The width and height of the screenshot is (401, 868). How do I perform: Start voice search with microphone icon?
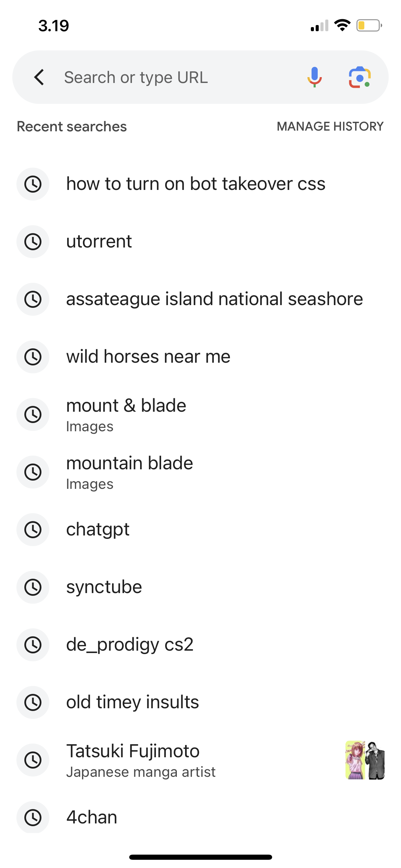pyautogui.click(x=314, y=77)
